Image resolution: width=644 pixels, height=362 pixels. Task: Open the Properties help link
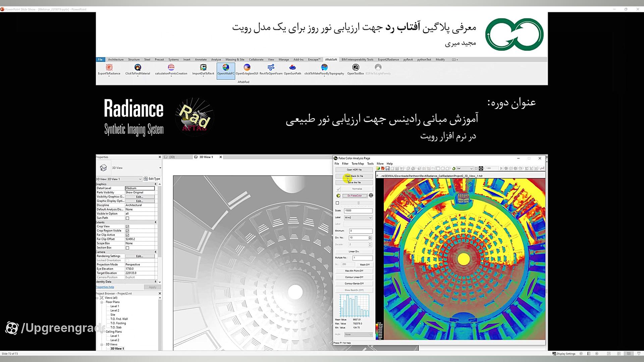(x=105, y=287)
